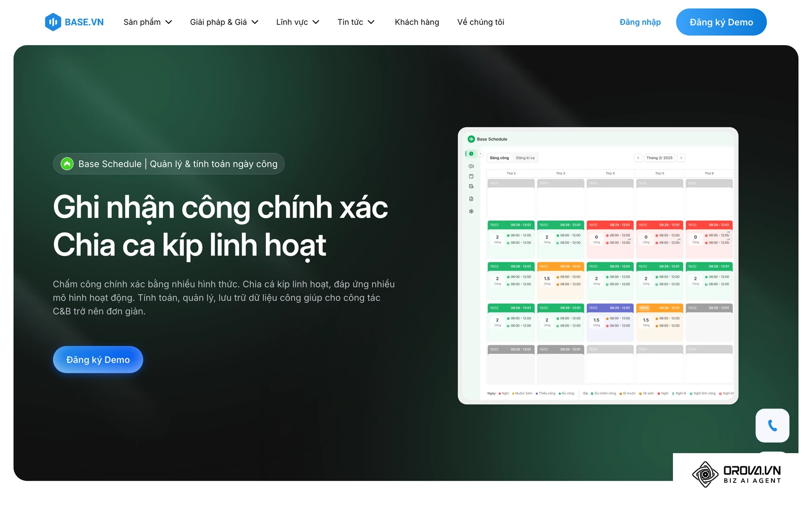Screen dimensions: 812x508
Task: Expand the Lĩnh vực dropdown
Action: click(x=297, y=22)
